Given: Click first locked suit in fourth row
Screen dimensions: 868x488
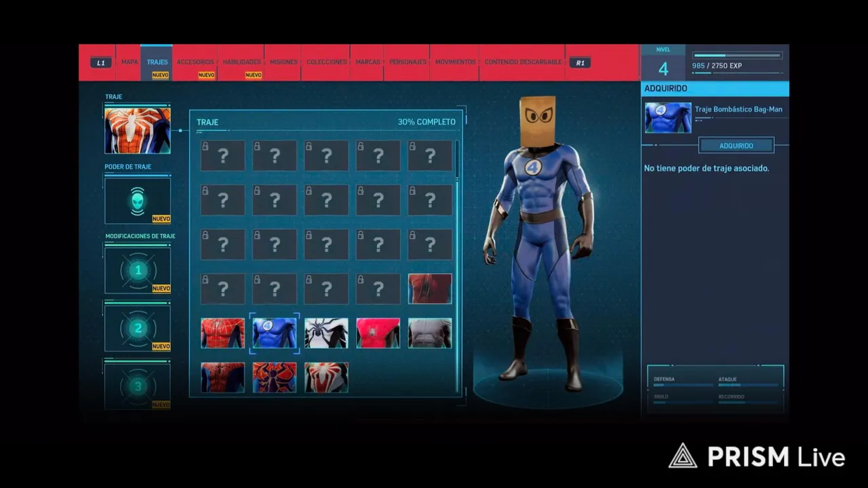Looking at the screenshot, I should point(223,289).
